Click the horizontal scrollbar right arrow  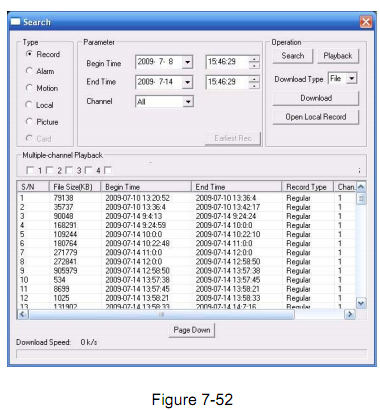[x=350, y=314]
